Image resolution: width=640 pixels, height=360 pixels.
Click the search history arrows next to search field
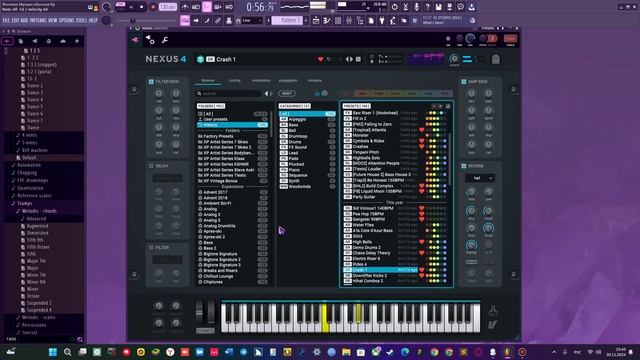point(268,93)
